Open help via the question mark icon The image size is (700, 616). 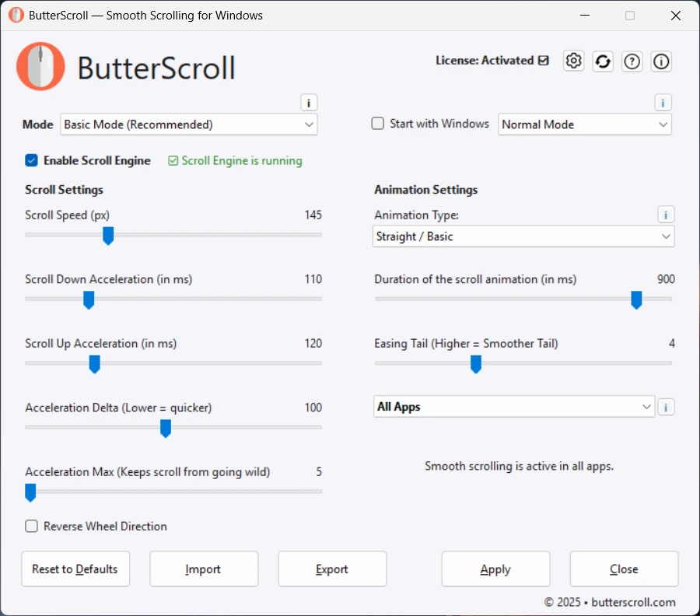(x=632, y=61)
